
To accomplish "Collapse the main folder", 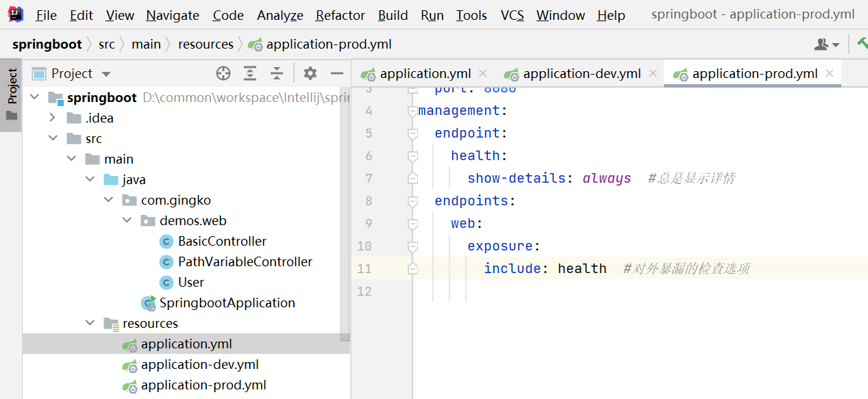I will [71, 159].
